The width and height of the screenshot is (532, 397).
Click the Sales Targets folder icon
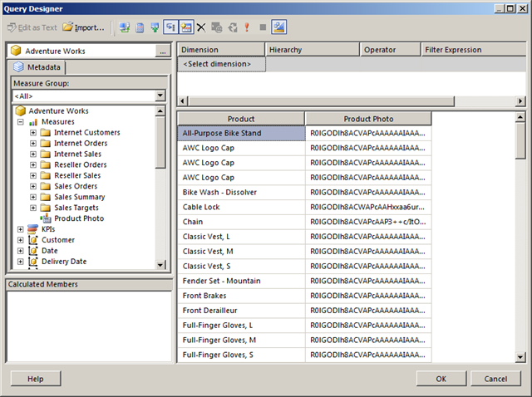coord(46,208)
